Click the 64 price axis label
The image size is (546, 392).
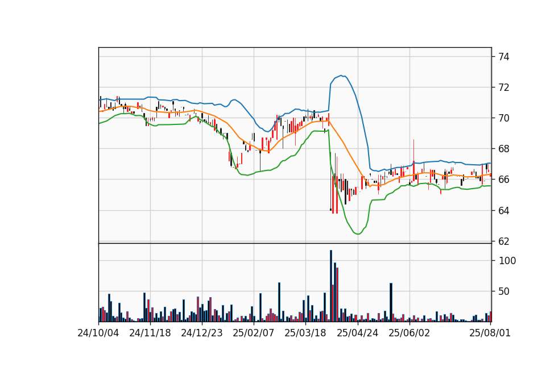(503, 210)
